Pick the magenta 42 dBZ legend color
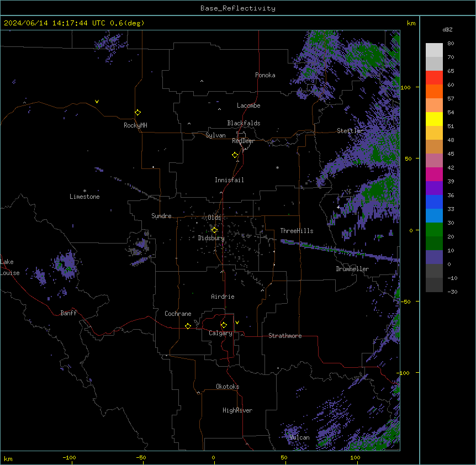Image resolution: width=476 pixels, height=465 pixels. coord(434,174)
